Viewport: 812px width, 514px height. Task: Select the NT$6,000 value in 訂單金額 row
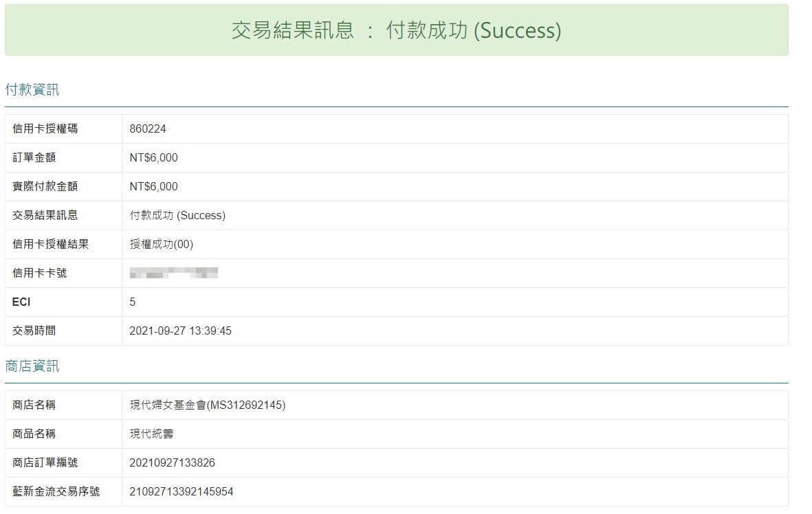(153, 157)
